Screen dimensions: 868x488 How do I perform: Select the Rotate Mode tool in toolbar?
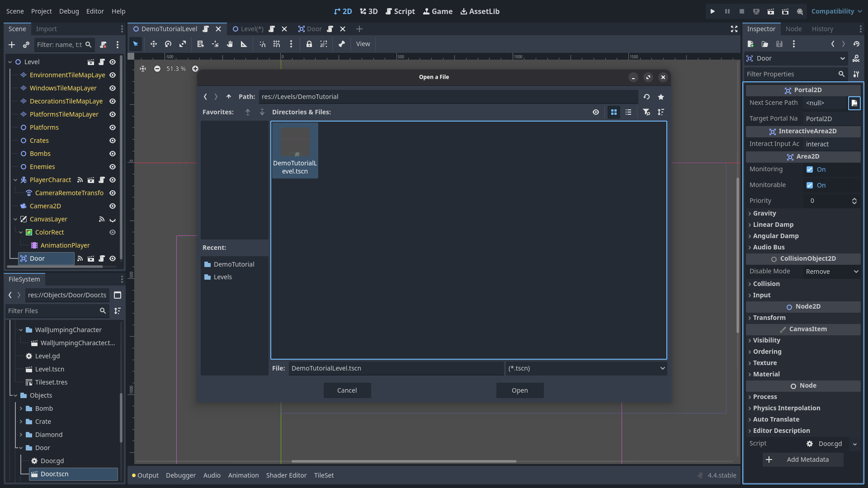[168, 44]
